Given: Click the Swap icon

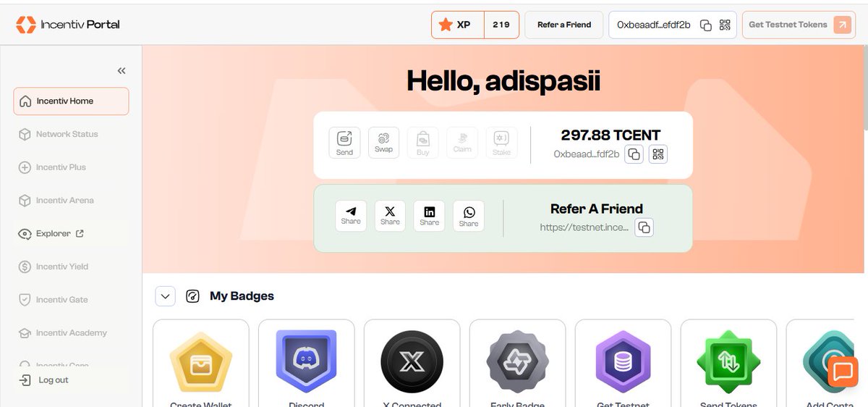Looking at the screenshot, I should click(x=383, y=143).
